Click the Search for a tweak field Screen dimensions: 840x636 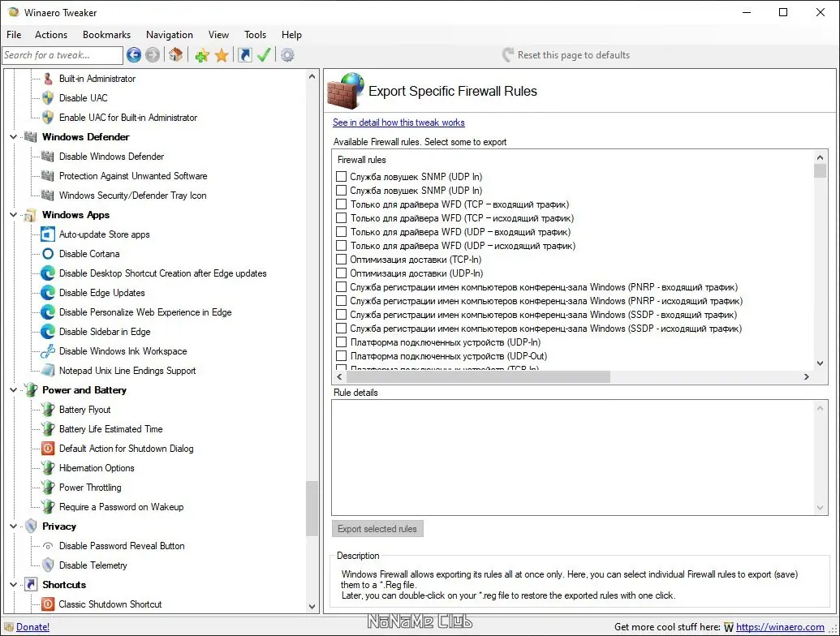click(62, 55)
